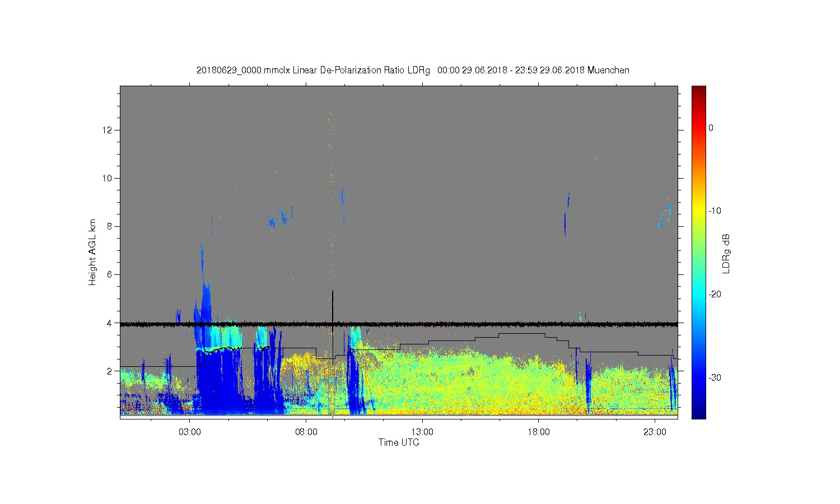This screenshot has width=840, height=504.
Task: Click the colorbar value -20
Action: (x=715, y=295)
